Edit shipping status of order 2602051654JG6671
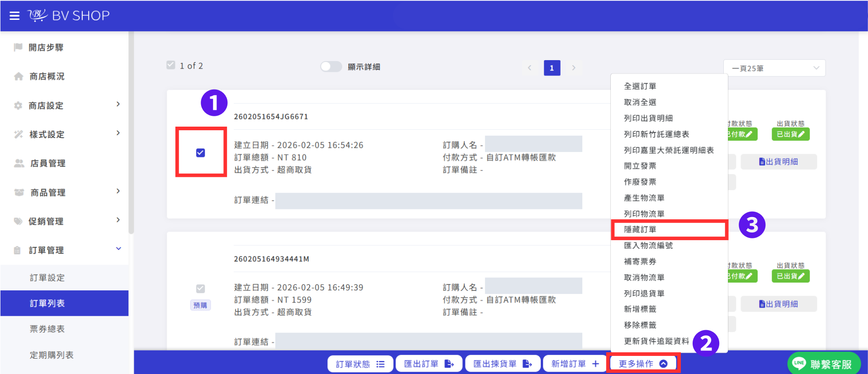Viewport: 868px width, 374px height. (790, 134)
